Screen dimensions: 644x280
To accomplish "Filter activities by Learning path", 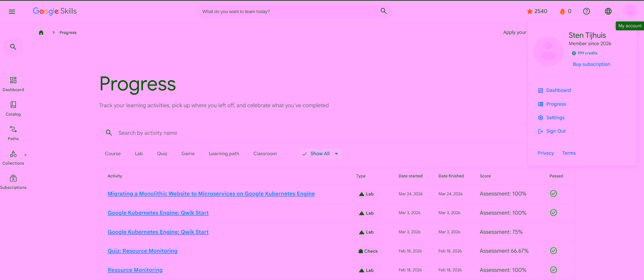I will click(224, 154).
